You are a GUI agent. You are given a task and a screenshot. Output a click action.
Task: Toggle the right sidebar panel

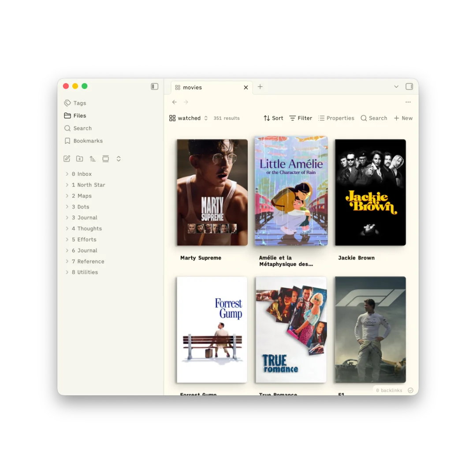pyautogui.click(x=409, y=87)
